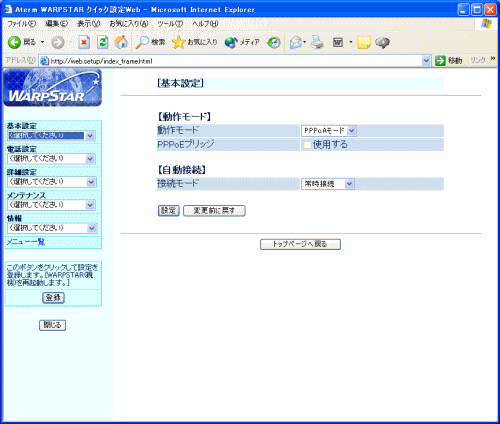The image size is (500, 424).
Task: Expand the 電話設定 sidebar dropdown
Action: (x=51, y=159)
